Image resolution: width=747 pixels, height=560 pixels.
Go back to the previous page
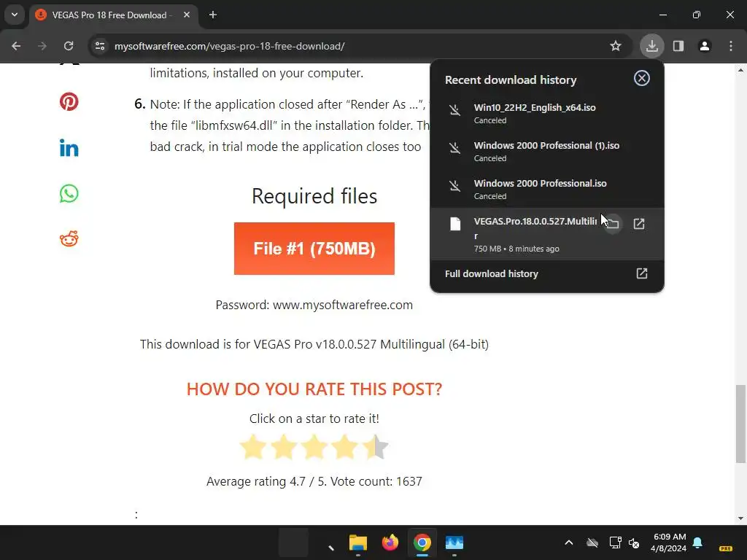pos(16,46)
